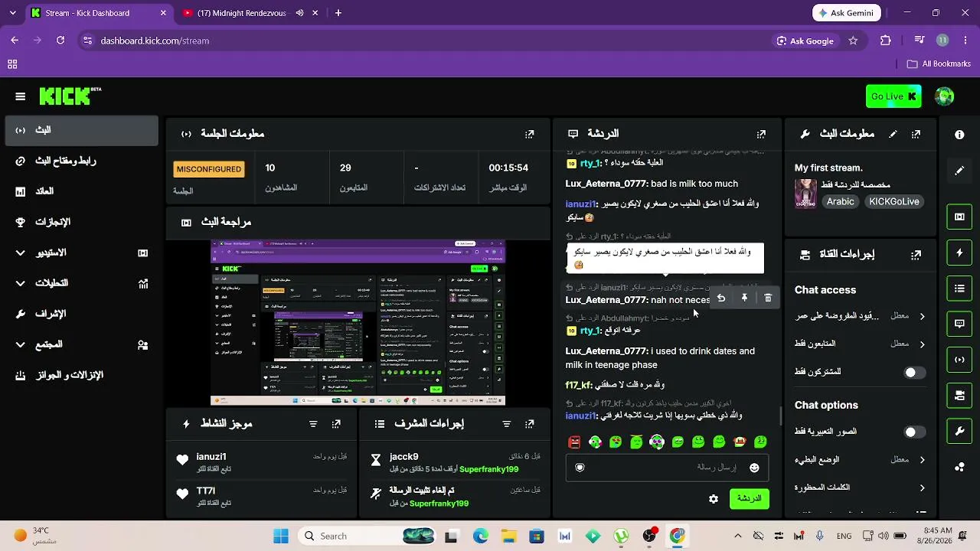Toggle the list widget in the right rail
The height and width of the screenshot is (551, 980).
(959, 289)
